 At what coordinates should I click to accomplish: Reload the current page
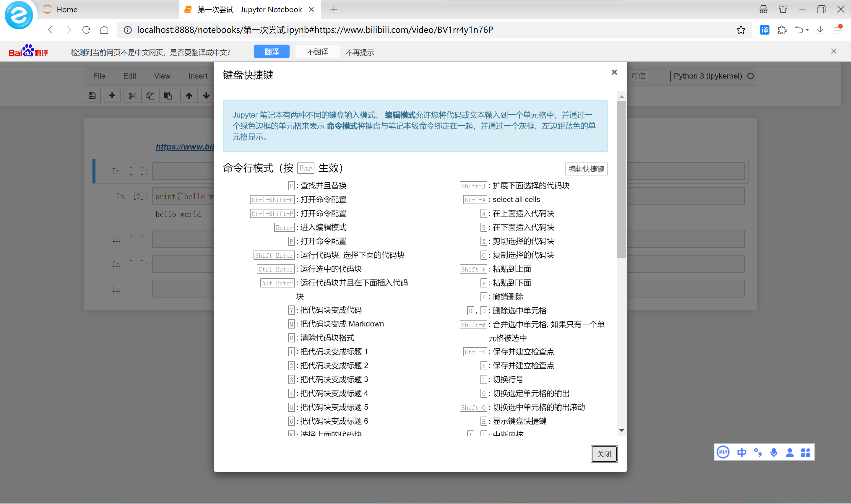coord(86,30)
